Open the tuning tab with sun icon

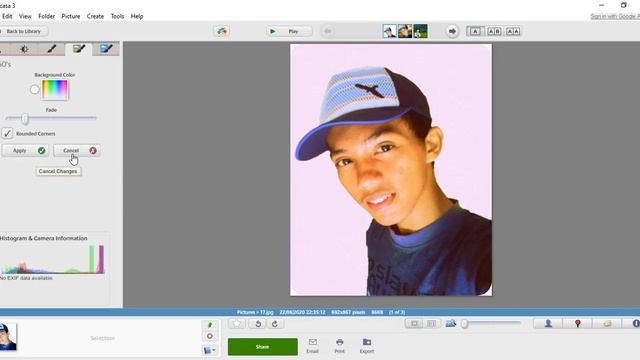point(24,49)
